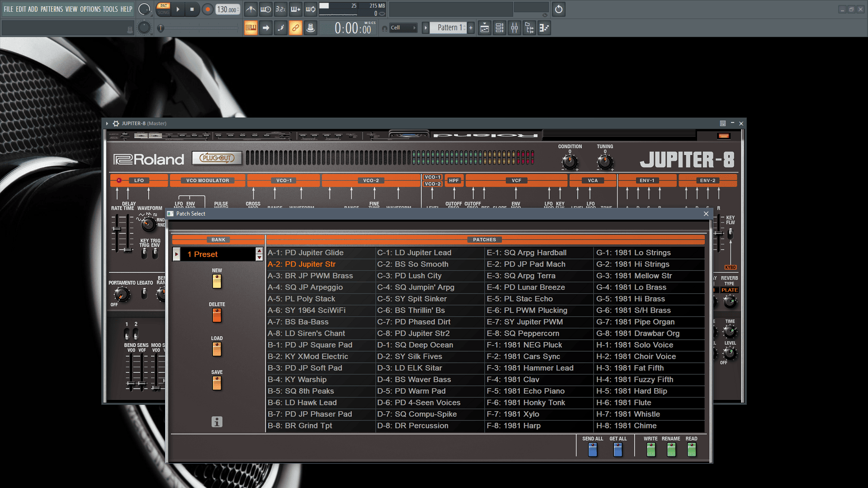
Task: Open the Browser view icon
Action: (529, 28)
